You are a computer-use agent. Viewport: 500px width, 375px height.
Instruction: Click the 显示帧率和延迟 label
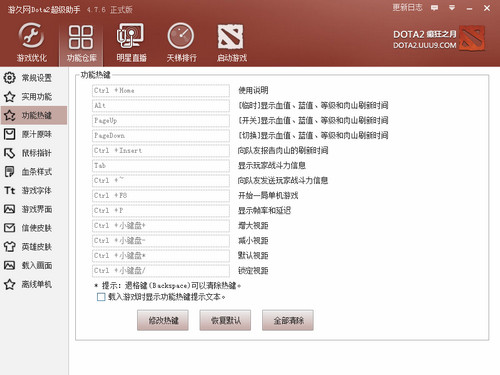(264, 210)
